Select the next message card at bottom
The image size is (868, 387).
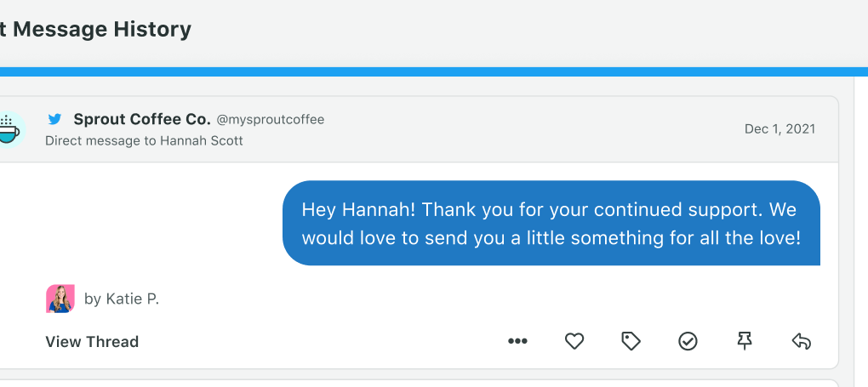click(419, 383)
